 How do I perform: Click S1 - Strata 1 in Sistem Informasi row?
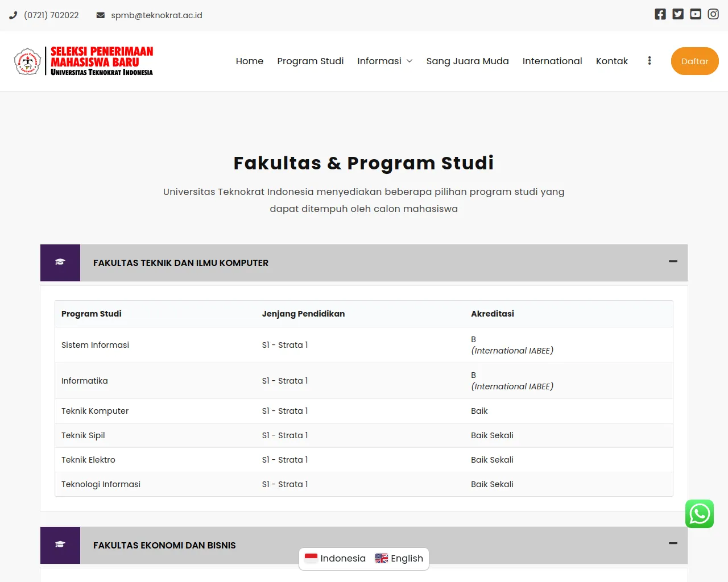(x=285, y=345)
